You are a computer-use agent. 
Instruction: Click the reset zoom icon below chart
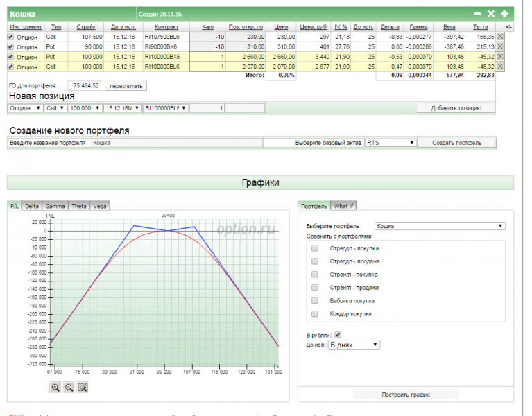83,388
